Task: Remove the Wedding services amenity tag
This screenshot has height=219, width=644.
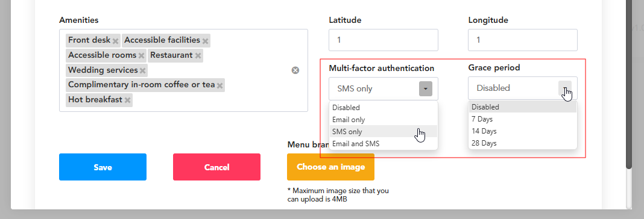Action: click(142, 70)
